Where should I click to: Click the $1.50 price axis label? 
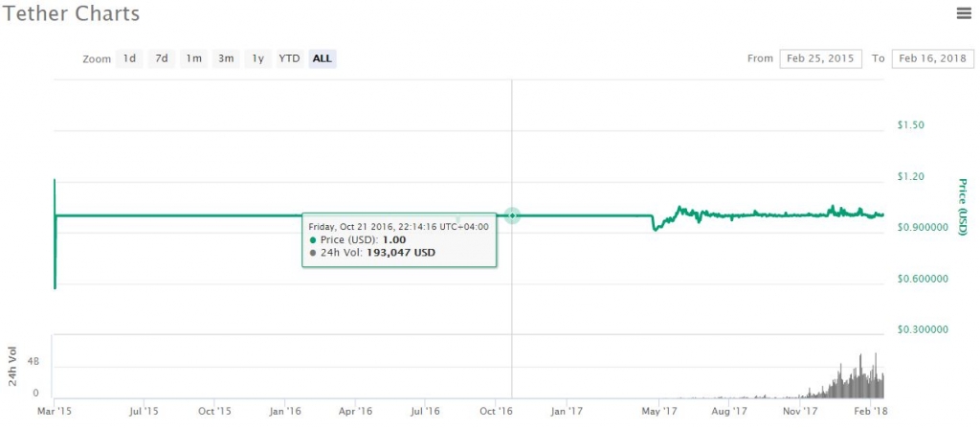pyautogui.click(x=913, y=125)
